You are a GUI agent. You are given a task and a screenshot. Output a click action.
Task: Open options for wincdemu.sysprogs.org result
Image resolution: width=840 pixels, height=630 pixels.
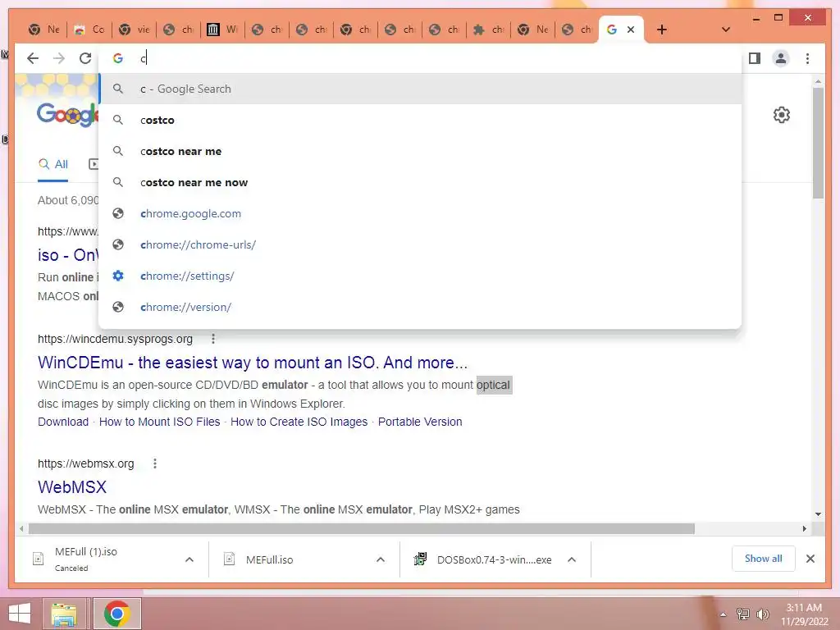point(213,339)
